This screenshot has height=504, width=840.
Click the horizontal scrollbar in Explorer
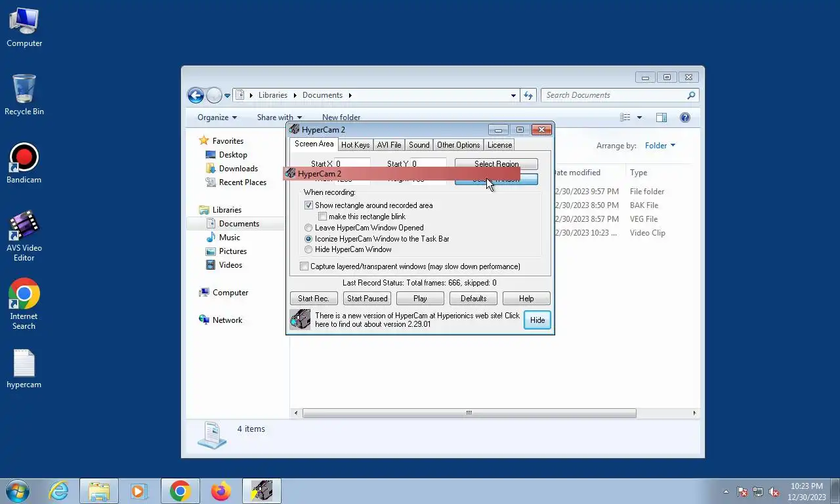[469, 413]
